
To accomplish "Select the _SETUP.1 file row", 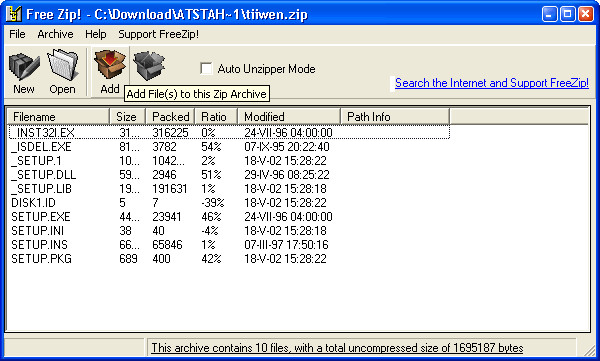I will [x=229, y=160].
